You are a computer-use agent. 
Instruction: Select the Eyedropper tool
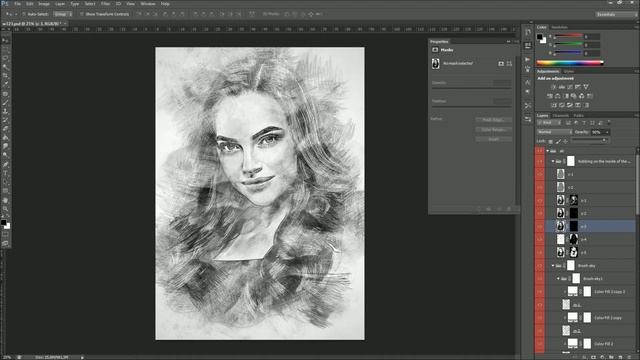pos(5,84)
